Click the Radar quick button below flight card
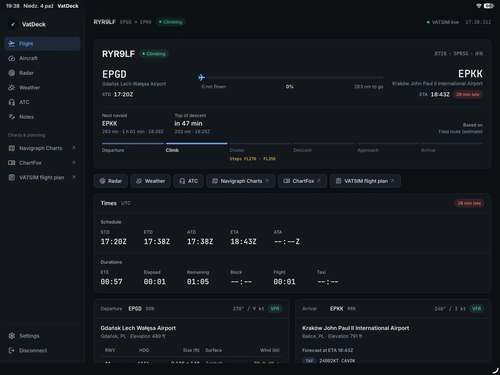Viewport: 500px width, 375px height. pyautogui.click(x=111, y=181)
